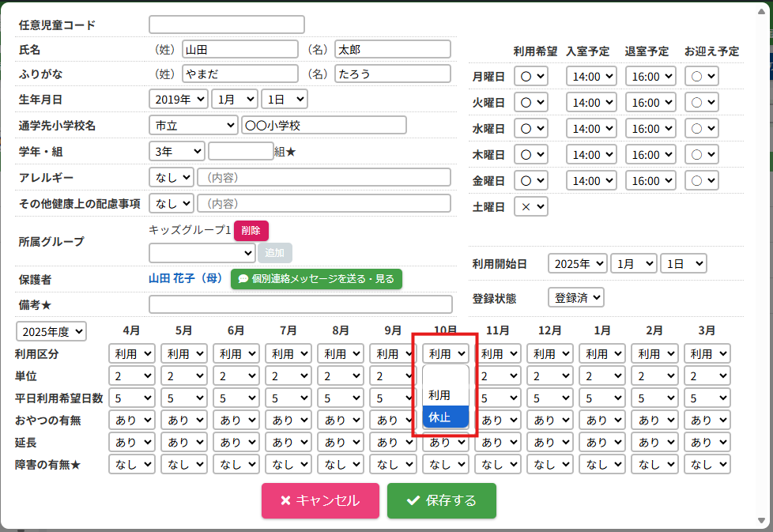The image size is (773, 532).
Task: Select 休止 in the open dropdown list
Action: (x=446, y=417)
